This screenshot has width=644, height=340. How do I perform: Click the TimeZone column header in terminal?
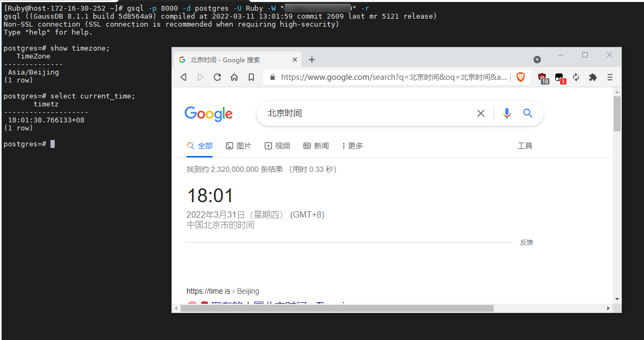coord(33,56)
